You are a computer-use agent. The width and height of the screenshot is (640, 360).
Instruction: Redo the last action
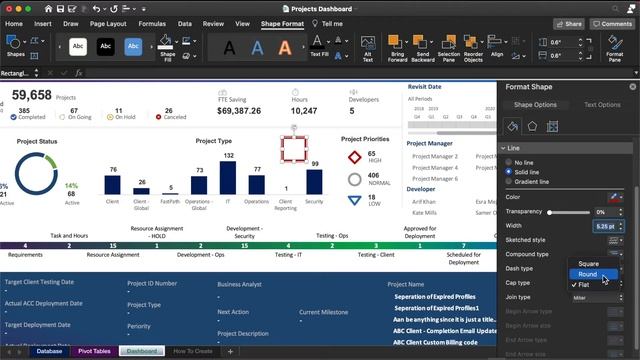114,9
